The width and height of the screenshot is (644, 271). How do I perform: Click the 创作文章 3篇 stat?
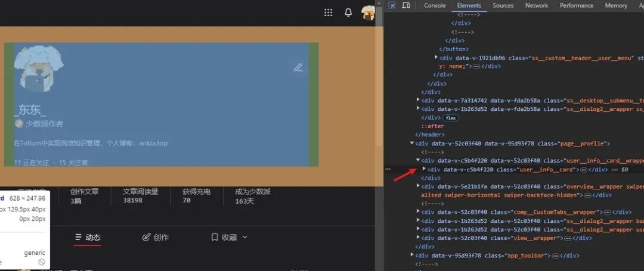tap(84, 195)
